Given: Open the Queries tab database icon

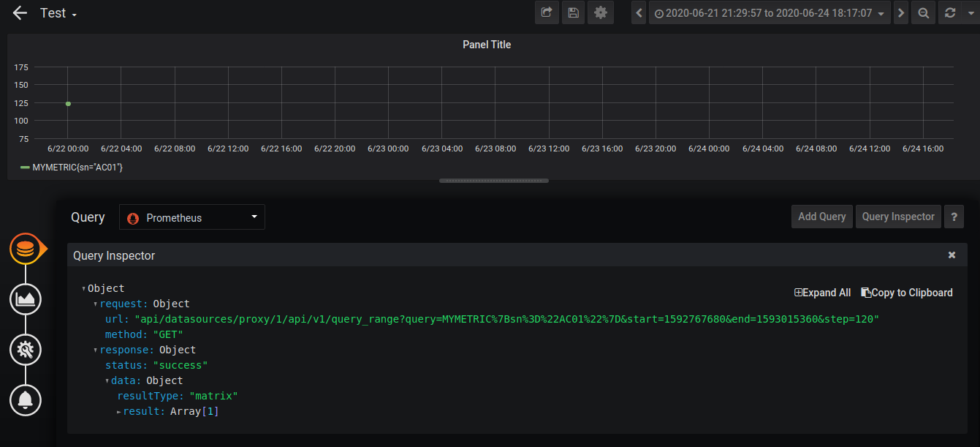Looking at the screenshot, I should tap(26, 249).
